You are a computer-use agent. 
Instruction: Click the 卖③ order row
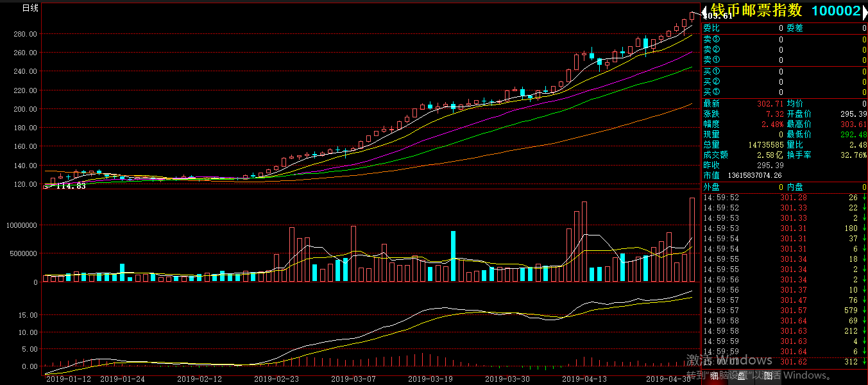pos(785,39)
